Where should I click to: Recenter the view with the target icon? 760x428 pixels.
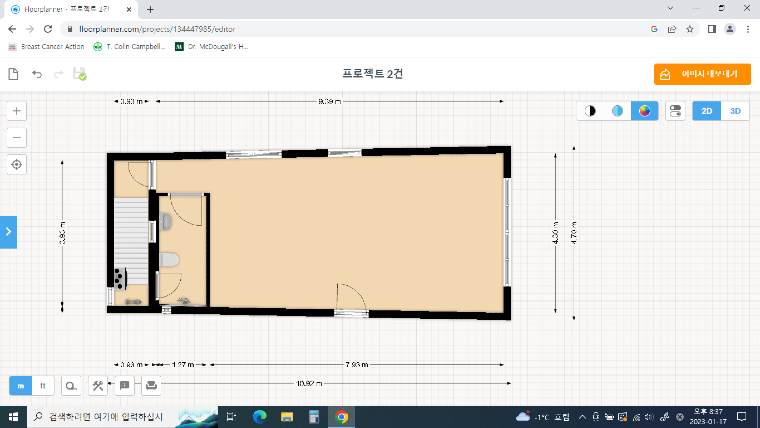tap(18, 164)
